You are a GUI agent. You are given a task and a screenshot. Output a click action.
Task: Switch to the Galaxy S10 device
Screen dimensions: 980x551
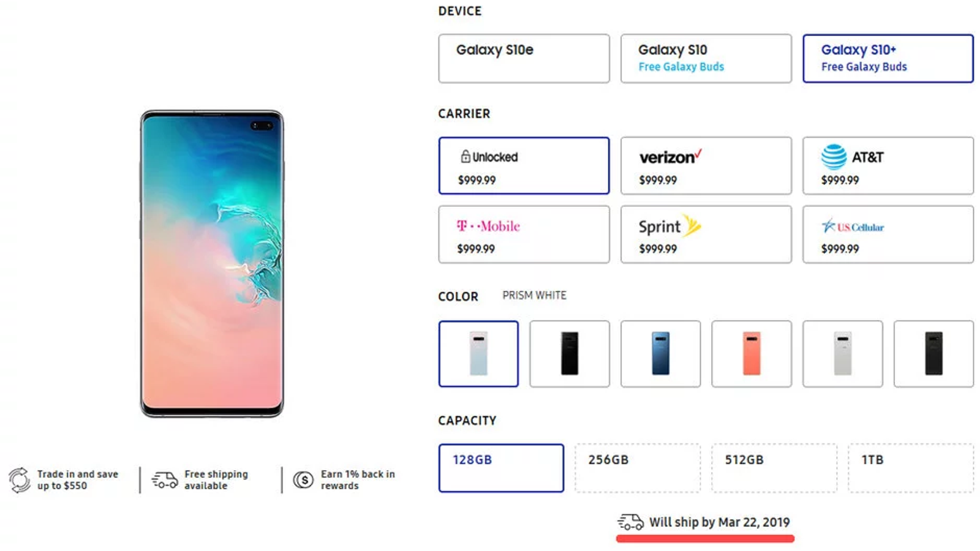coord(706,59)
